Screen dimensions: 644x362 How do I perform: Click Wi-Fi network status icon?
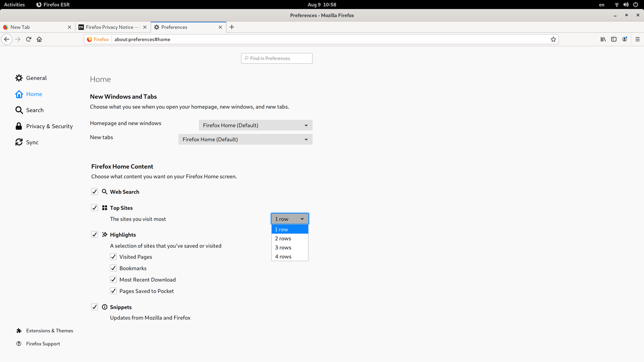click(x=617, y=5)
